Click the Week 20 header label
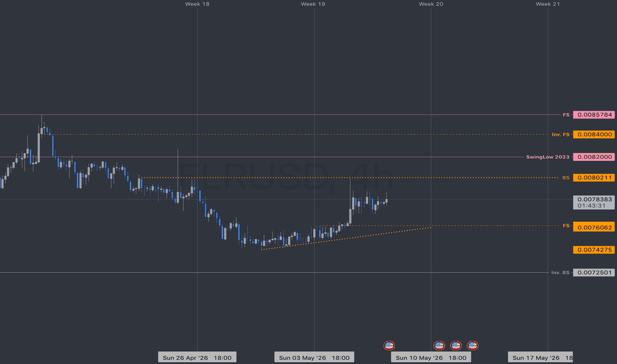The image size is (617, 364). [x=431, y=4]
